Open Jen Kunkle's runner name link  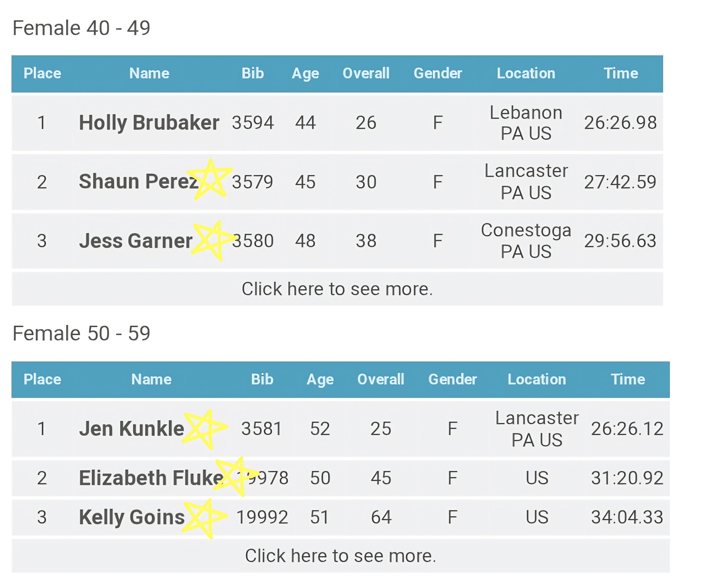click(x=131, y=429)
